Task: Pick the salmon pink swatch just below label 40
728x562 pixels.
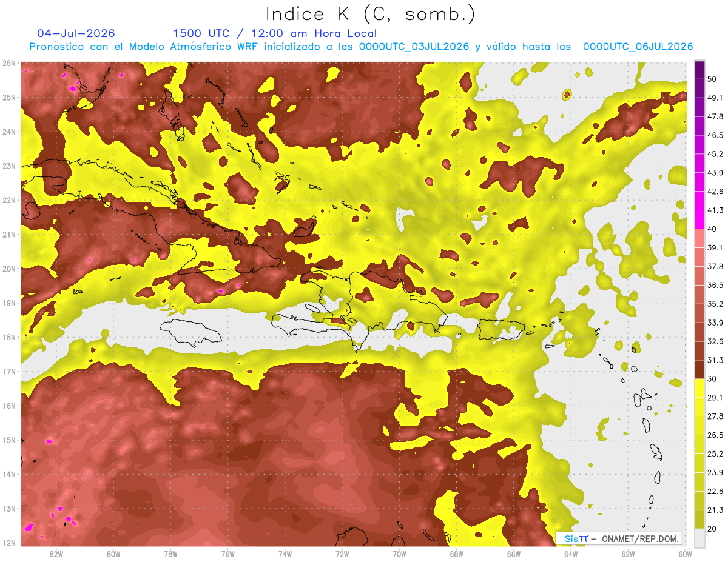Action: (x=699, y=238)
